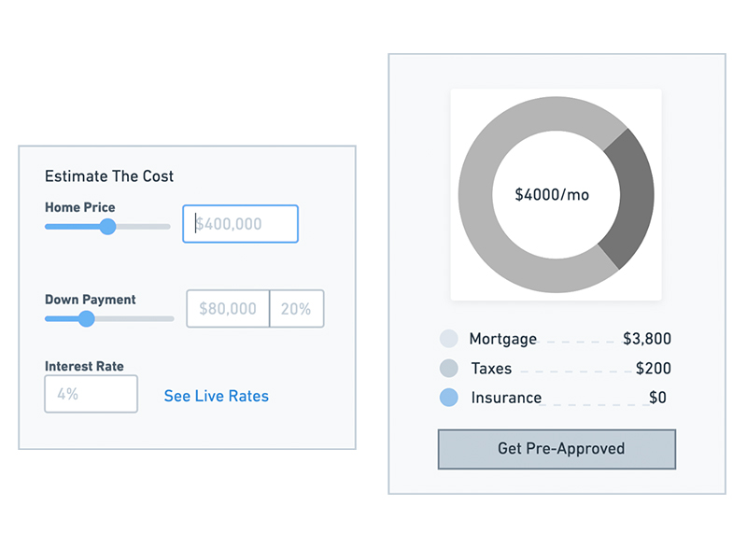Click the $4000/mo center label

552,195
